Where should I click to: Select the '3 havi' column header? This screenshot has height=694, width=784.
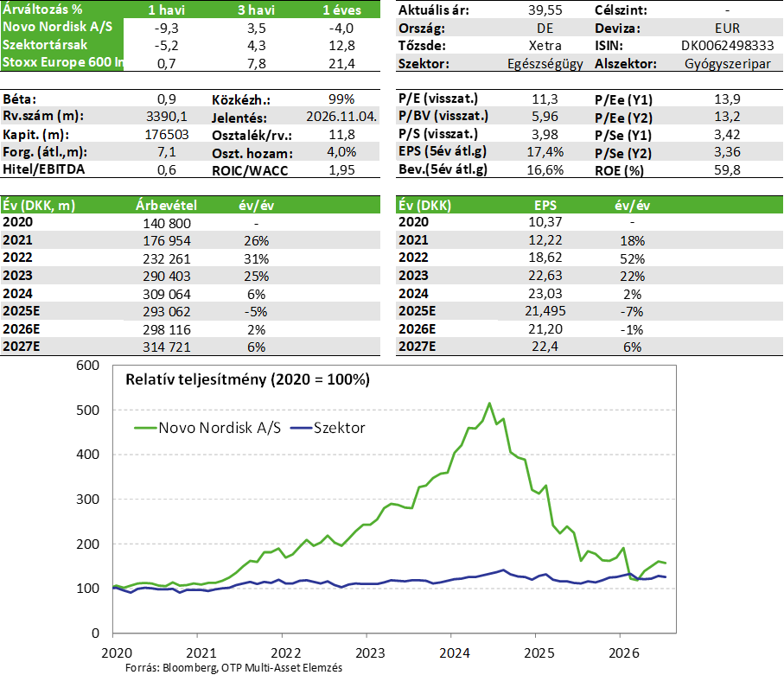[256, 10]
